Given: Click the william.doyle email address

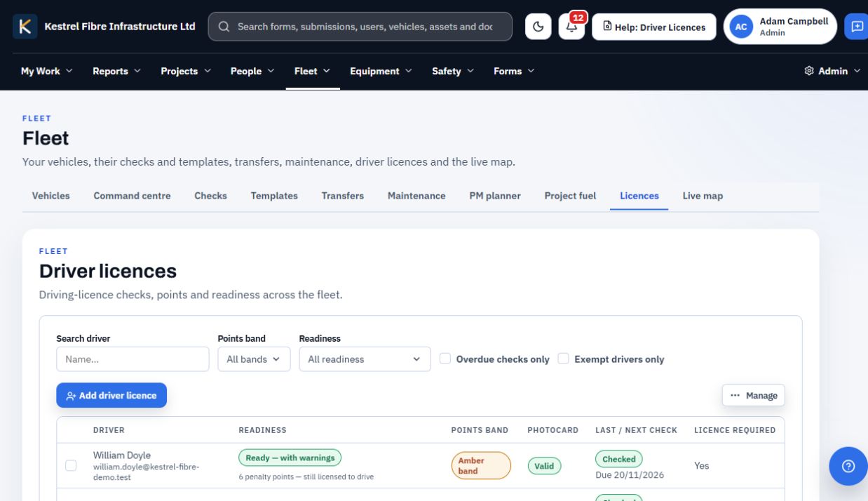Looking at the screenshot, I should pos(146,472).
